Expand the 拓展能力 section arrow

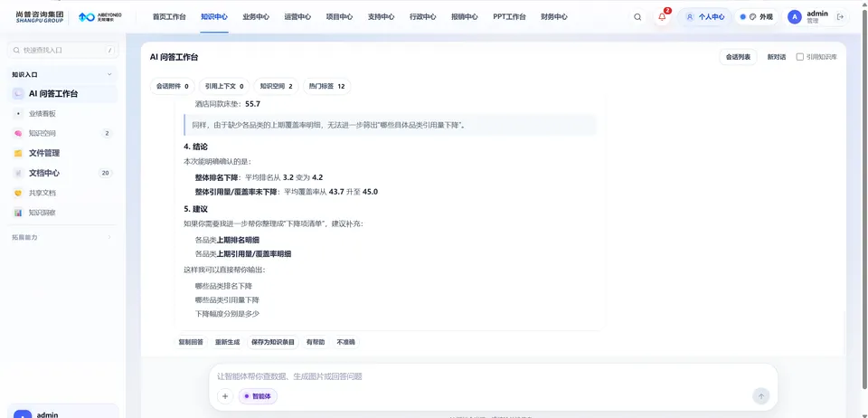(109, 237)
